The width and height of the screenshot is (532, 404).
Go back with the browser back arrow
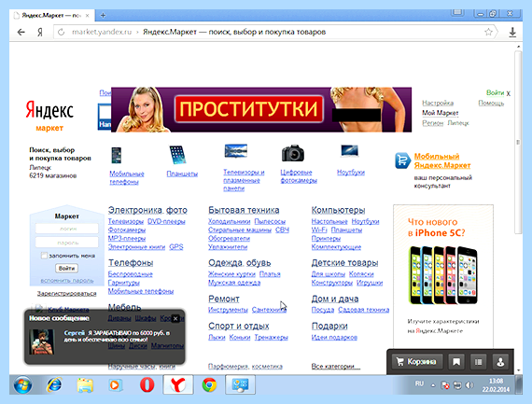[21, 33]
